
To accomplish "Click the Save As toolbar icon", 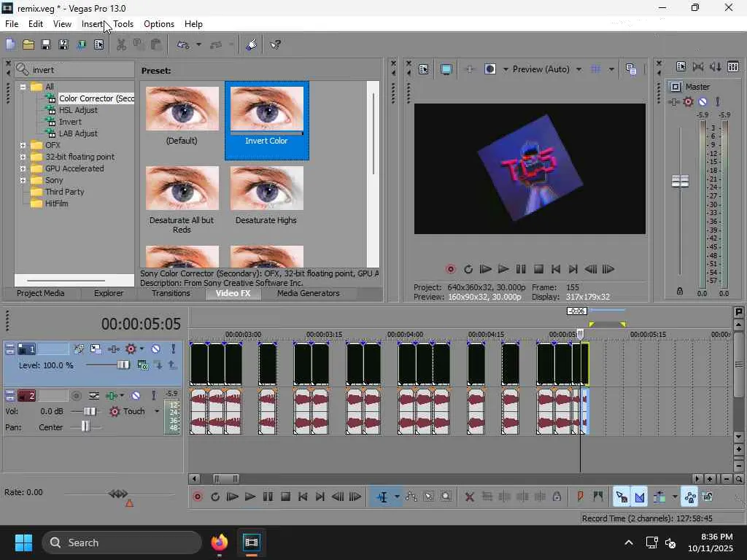I will (63, 44).
